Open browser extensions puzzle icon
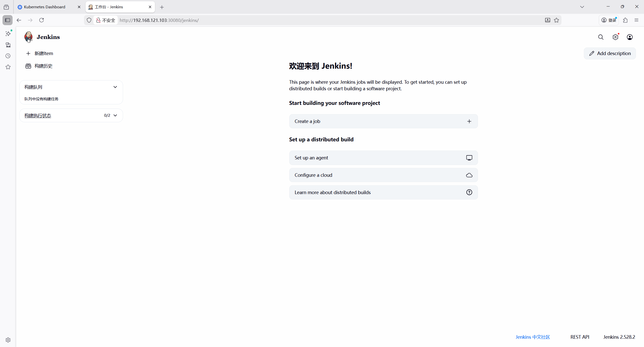 [625, 20]
